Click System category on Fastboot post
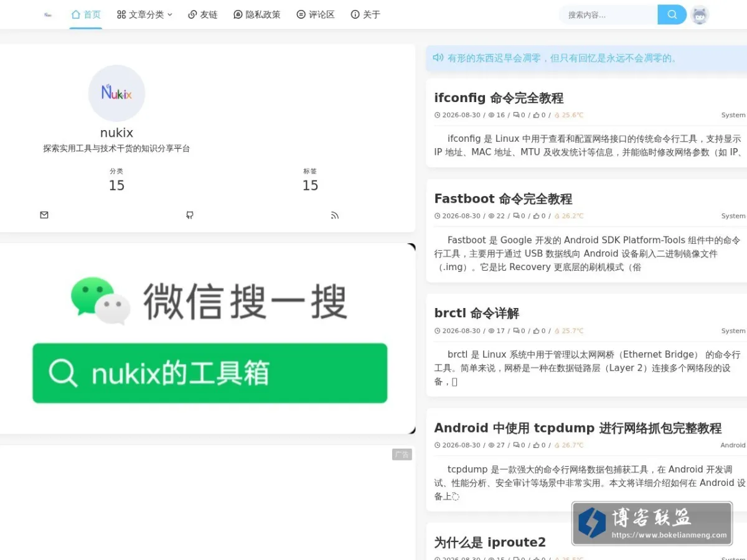Viewport: 747px width, 560px height. click(733, 216)
